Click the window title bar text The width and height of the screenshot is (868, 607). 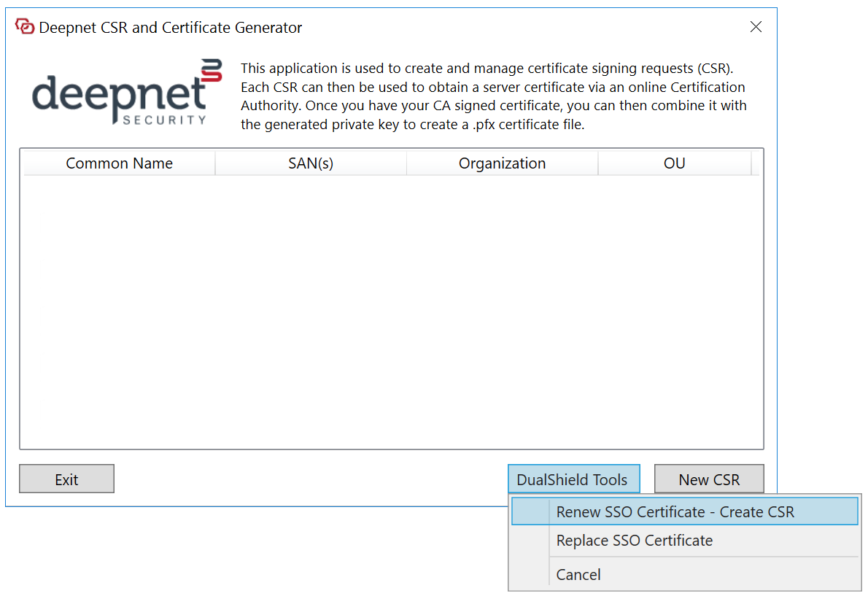point(170,28)
